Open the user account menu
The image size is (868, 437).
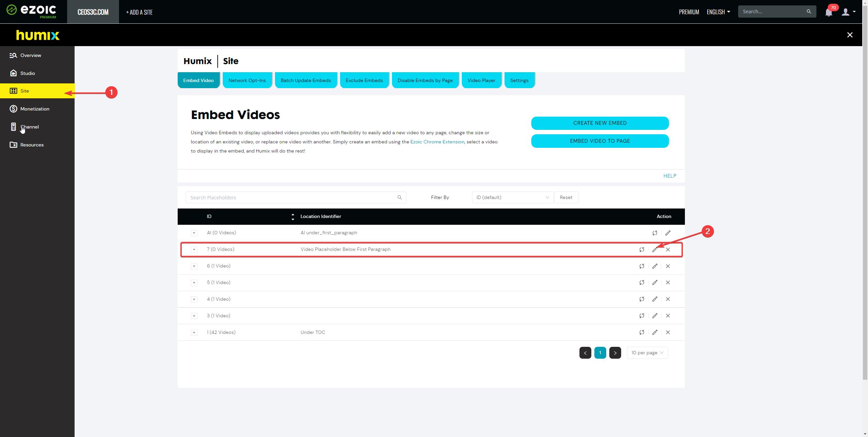point(848,12)
